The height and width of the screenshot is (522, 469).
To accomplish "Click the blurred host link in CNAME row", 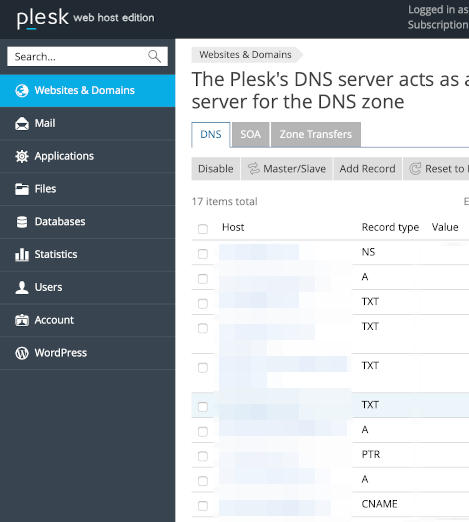I will 275,507.
